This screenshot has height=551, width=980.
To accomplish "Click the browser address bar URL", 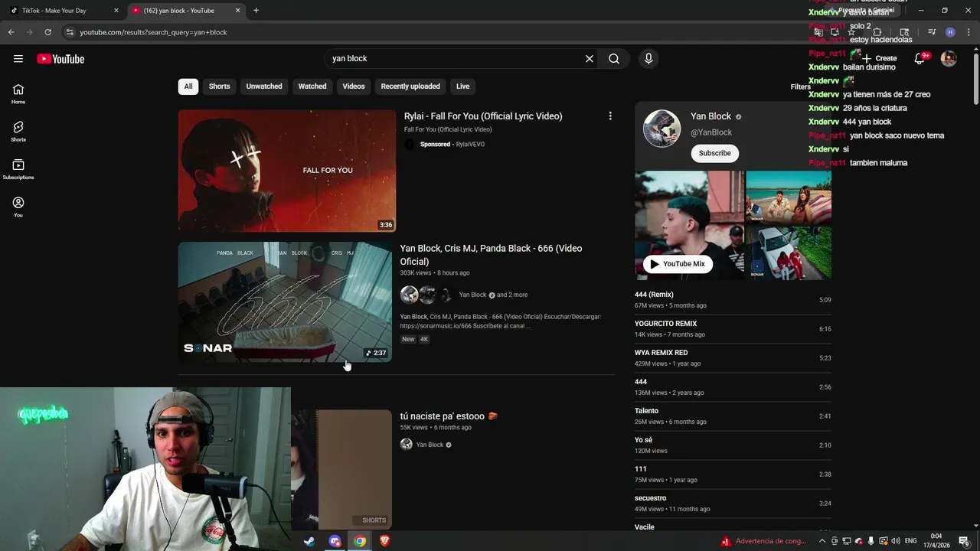I will 153,32.
